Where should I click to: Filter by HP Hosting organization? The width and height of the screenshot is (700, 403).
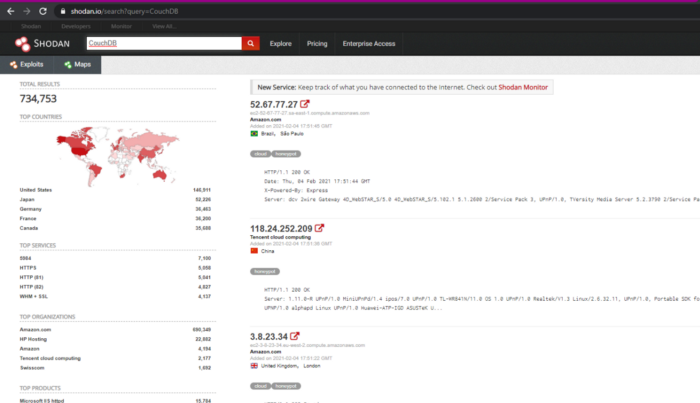click(x=33, y=339)
